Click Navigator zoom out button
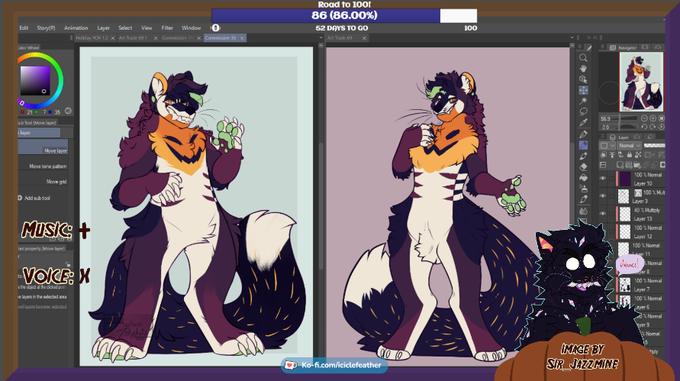Screen dimensions: 680x381 (644, 118)
